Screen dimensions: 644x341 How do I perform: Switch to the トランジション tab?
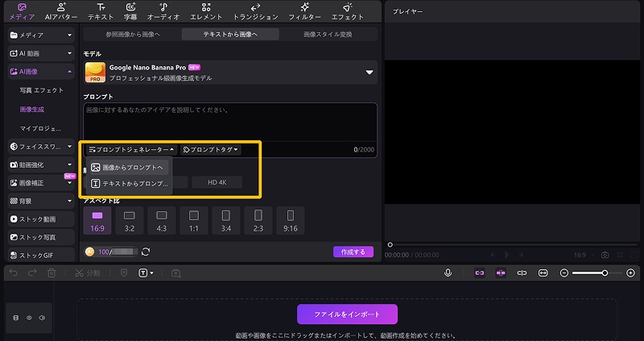pyautogui.click(x=255, y=11)
